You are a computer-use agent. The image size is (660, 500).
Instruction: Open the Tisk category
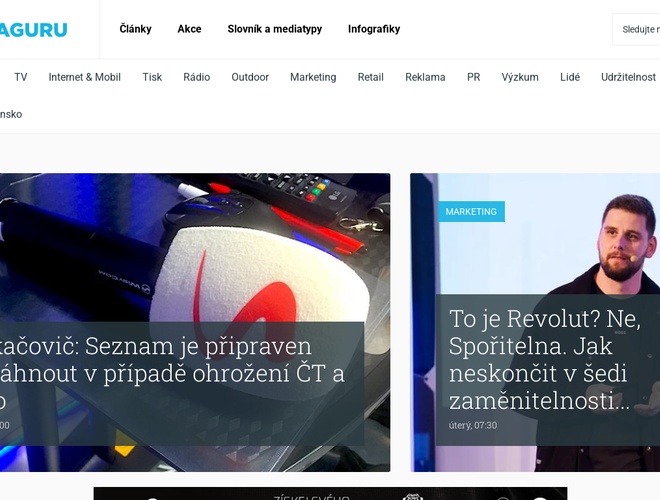click(152, 77)
